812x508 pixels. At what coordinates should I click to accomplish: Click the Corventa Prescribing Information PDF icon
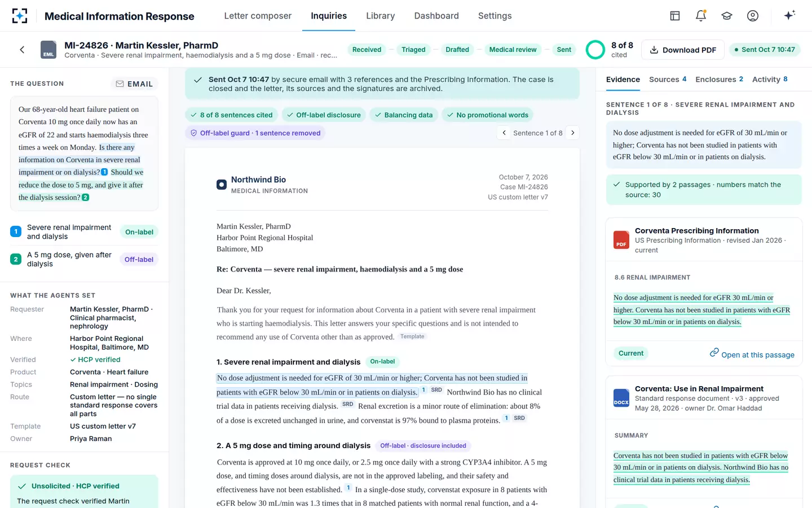click(x=621, y=240)
